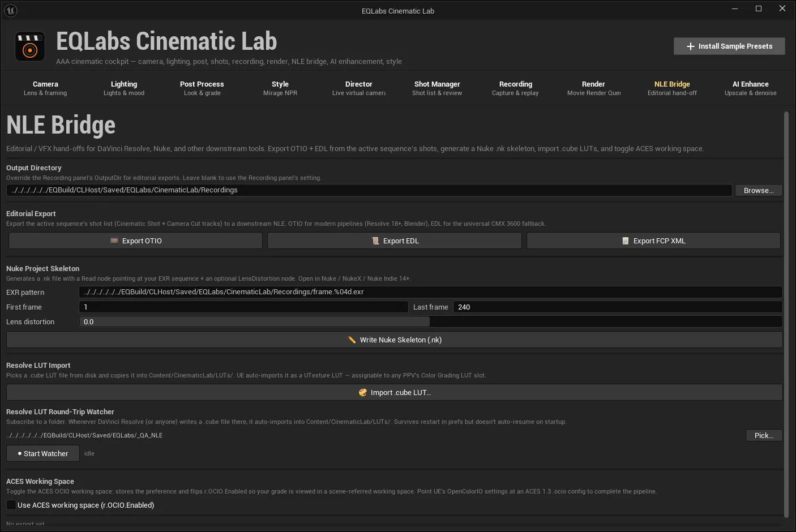Click the First frame input field
Viewport: 796px width, 532px height.
243,307
